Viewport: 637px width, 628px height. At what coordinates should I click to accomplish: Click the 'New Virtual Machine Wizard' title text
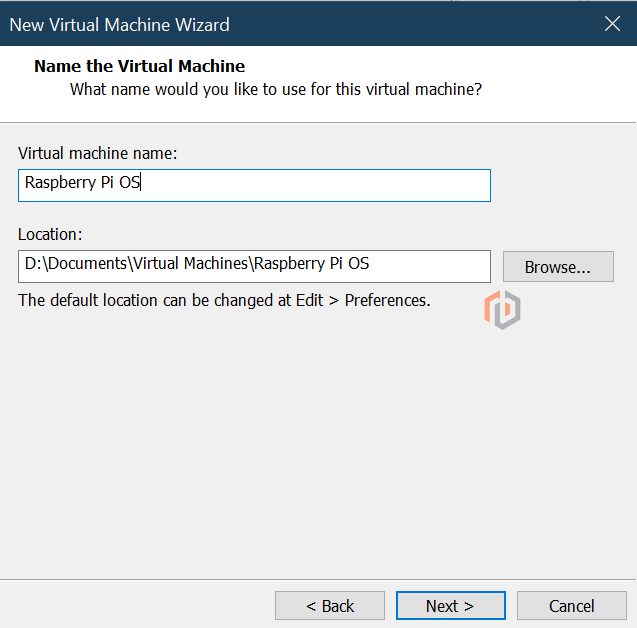tap(119, 25)
